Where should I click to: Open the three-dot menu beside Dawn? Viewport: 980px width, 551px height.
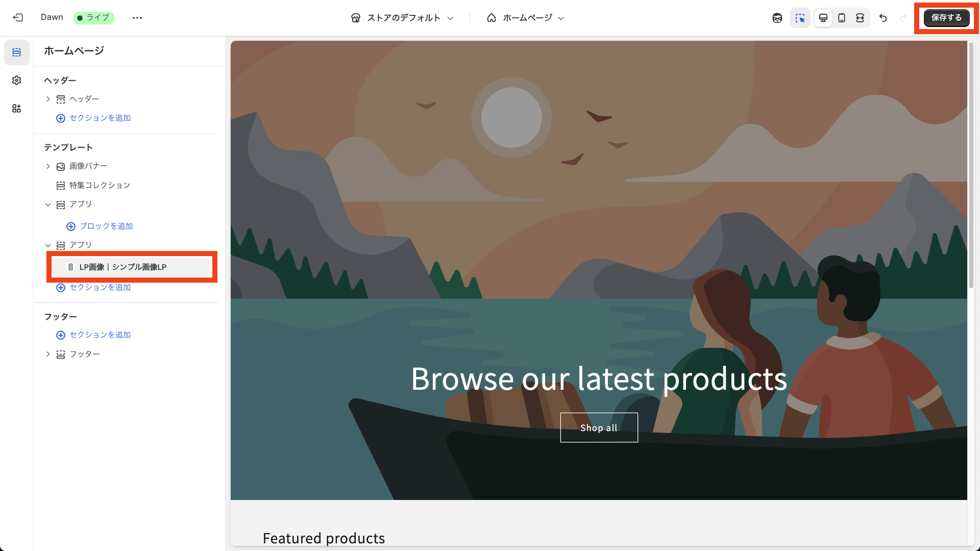click(137, 17)
